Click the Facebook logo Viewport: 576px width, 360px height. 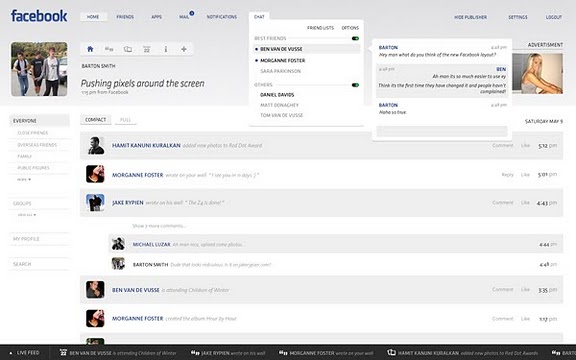click(39, 16)
